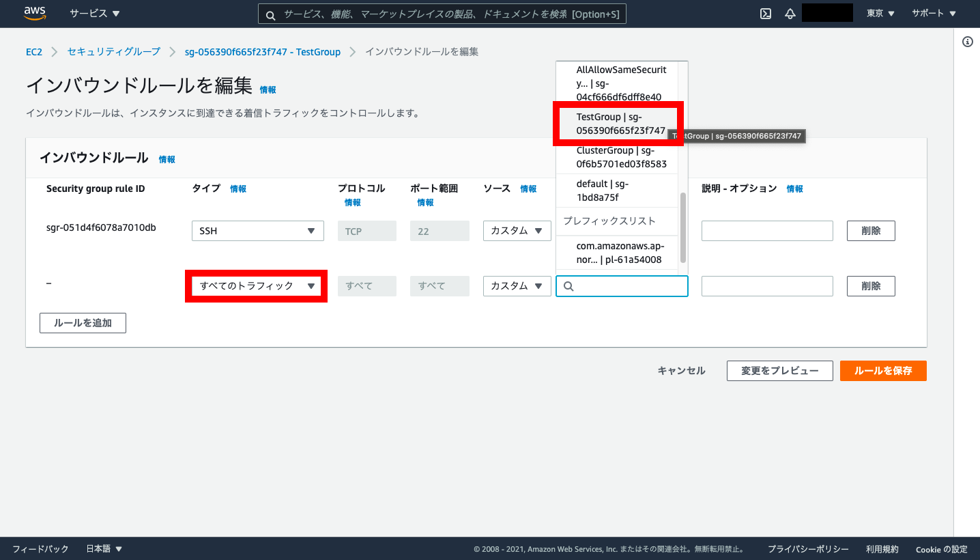Open the sg-056390f665f23f747 - TestGroup breadcrumb

(263, 52)
